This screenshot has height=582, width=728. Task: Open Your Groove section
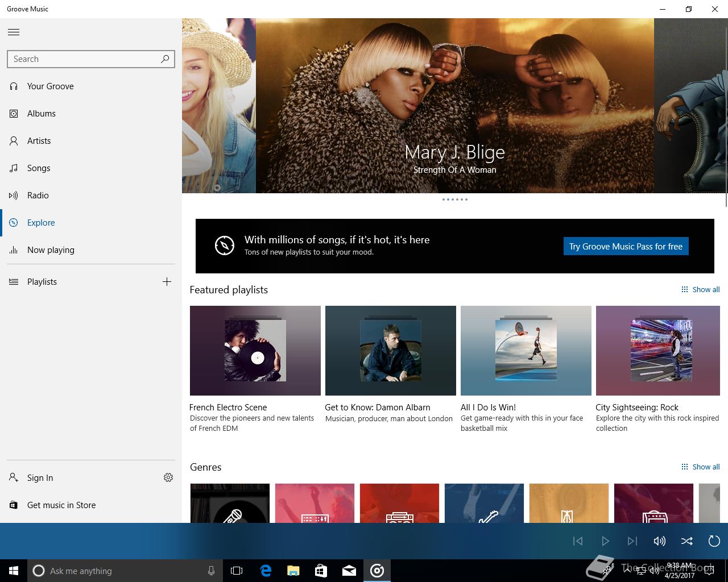pyautogui.click(x=91, y=86)
